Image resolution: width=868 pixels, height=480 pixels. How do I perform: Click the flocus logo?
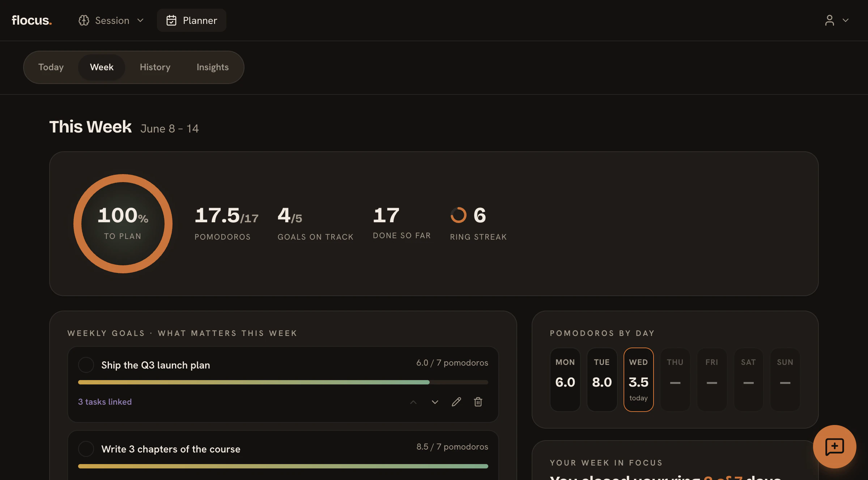pos(32,20)
